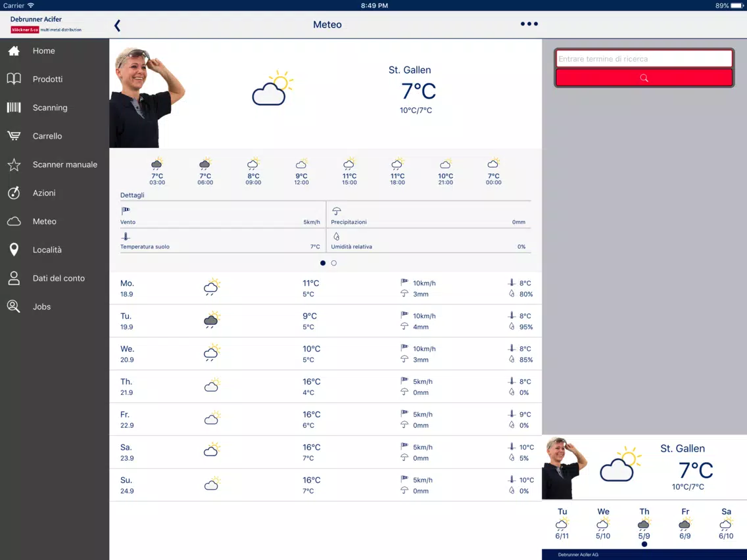Open the Home sidebar item
Image resolution: width=747 pixels, height=560 pixels.
pyautogui.click(x=55, y=51)
